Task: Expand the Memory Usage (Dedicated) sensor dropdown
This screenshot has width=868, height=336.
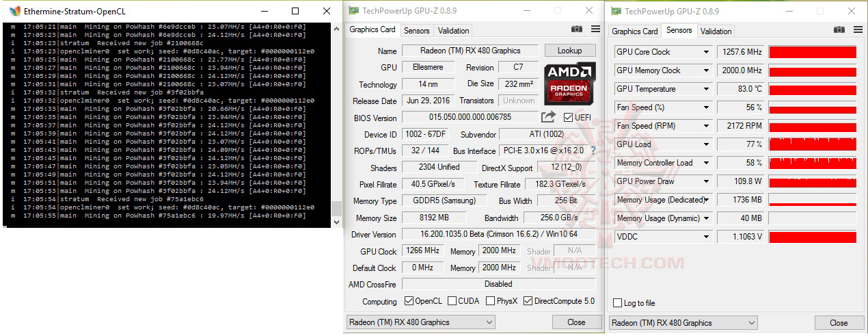Action: 707,200
